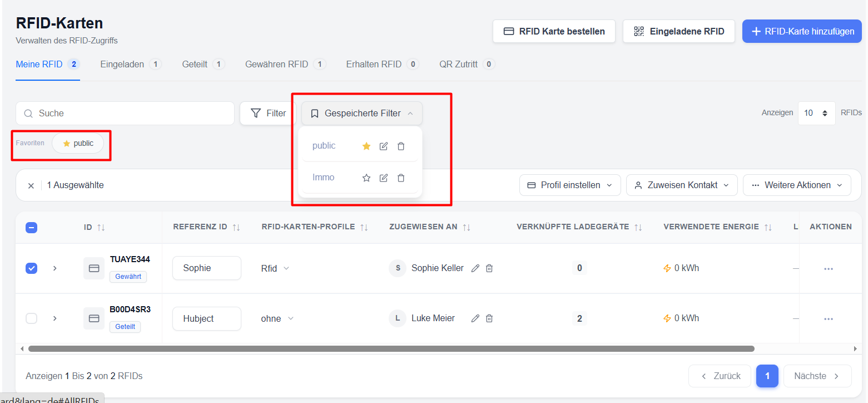Viewport: 868px width, 403px height.
Task: Apply the public favorite filter chip
Action: click(78, 144)
